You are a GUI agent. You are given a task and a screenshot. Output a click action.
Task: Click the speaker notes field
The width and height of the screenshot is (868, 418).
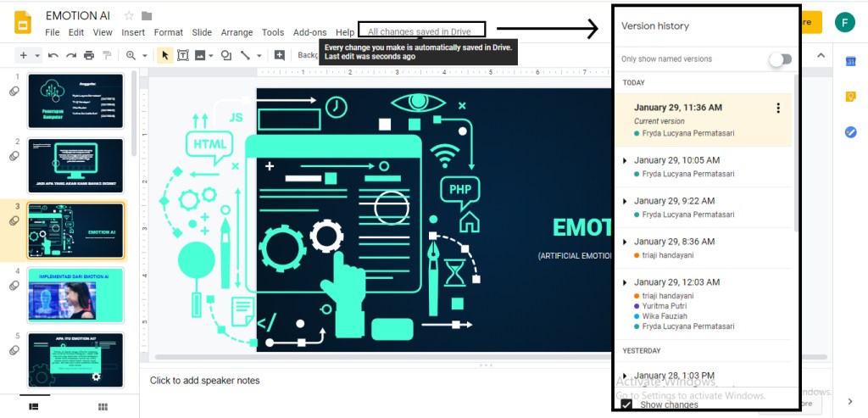click(x=339, y=381)
